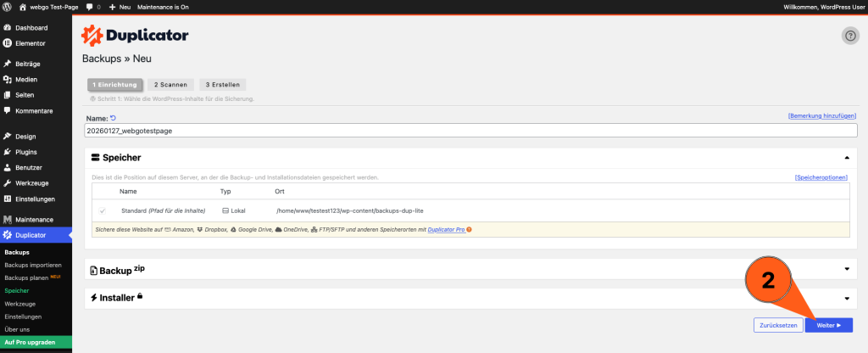Viewport: 868px width, 353px height.
Task: Click the Benutzer person icon
Action: (8, 167)
